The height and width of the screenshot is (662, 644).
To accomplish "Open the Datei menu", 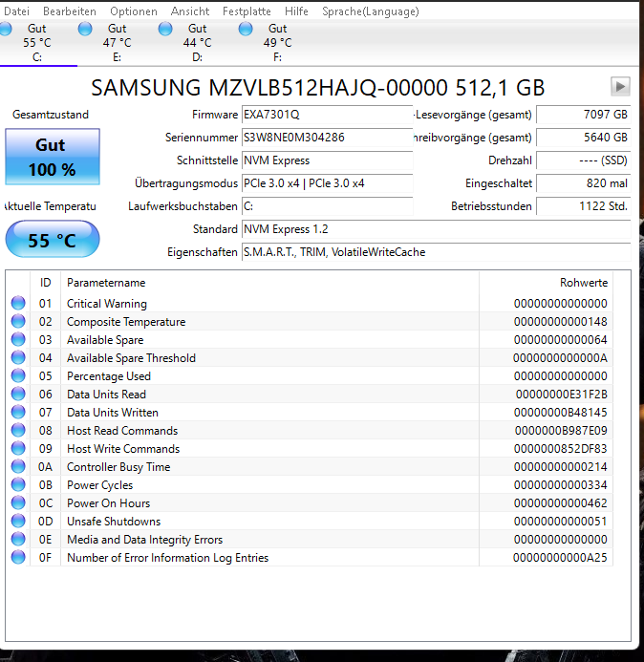I will [16, 11].
